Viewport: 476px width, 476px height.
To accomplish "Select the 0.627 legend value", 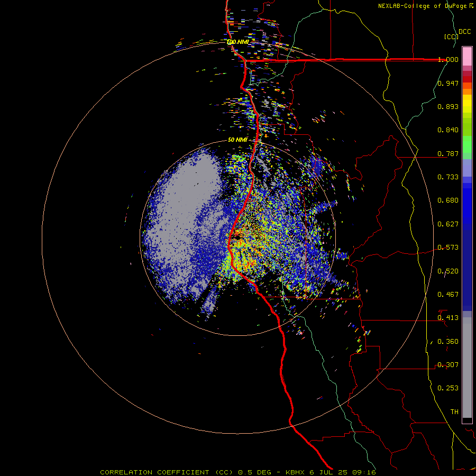I will pos(448,224).
